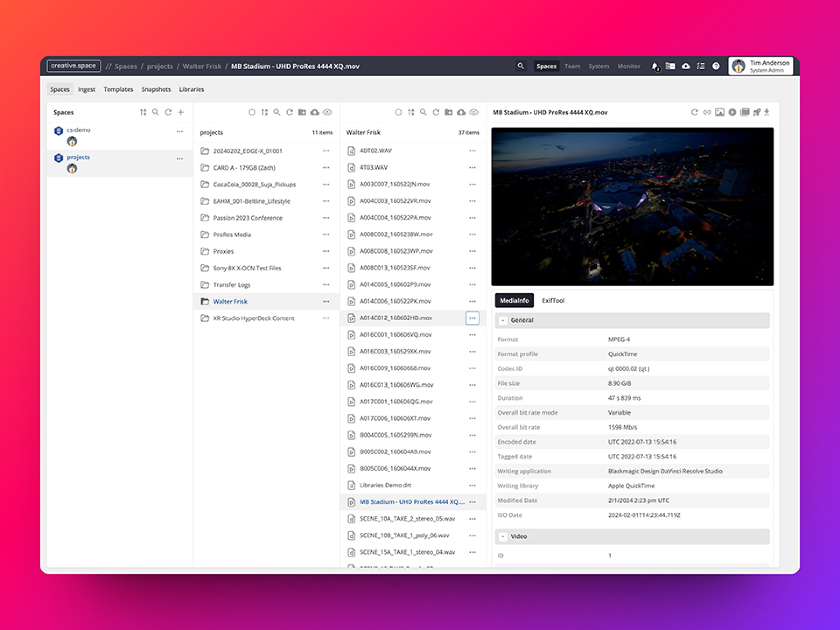The height and width of the screenshot is (630, 840).
Task: Open the options menu for A014C012_160602HD.mov
Action: coord(472,318)
